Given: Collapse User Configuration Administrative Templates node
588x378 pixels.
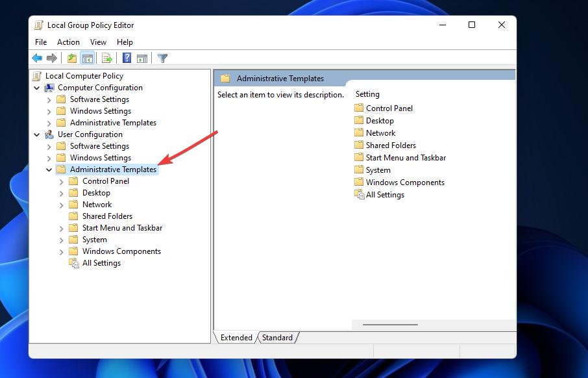Looking at the screenshot, I should click(x=49, y=170).
